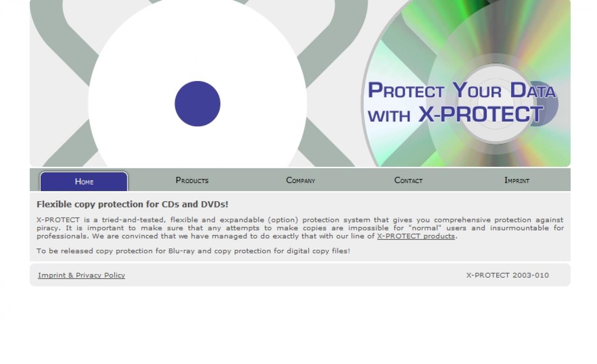Open the Home navigation tab

coord(84,181)
